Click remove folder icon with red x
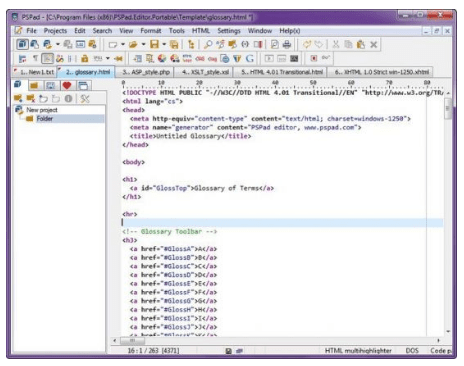464x366 pixels. [x=31, y=98]
